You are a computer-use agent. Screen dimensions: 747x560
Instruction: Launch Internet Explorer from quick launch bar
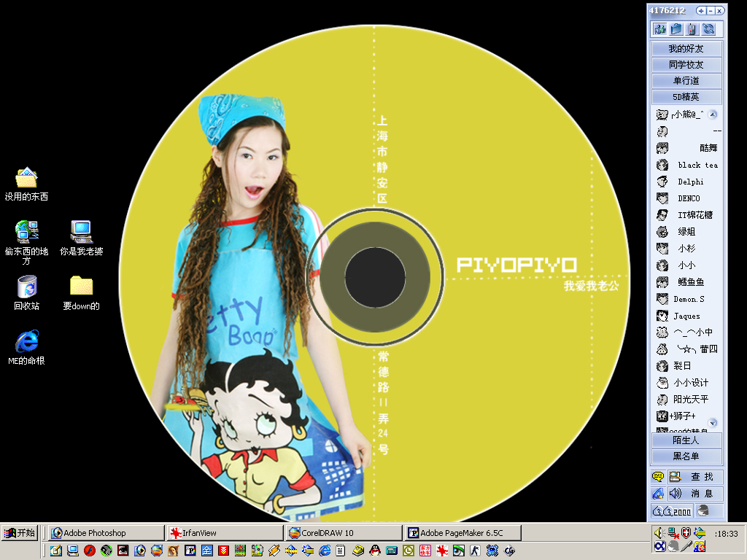point(325,551)
